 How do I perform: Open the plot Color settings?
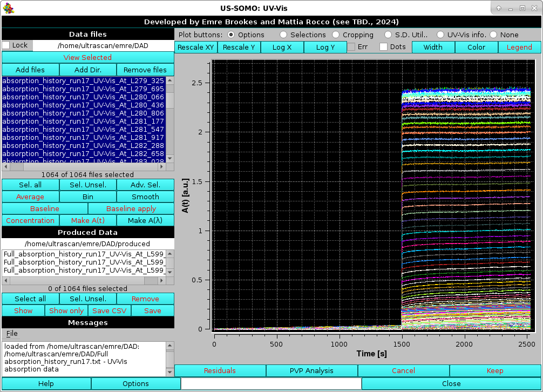coord(476,47)
